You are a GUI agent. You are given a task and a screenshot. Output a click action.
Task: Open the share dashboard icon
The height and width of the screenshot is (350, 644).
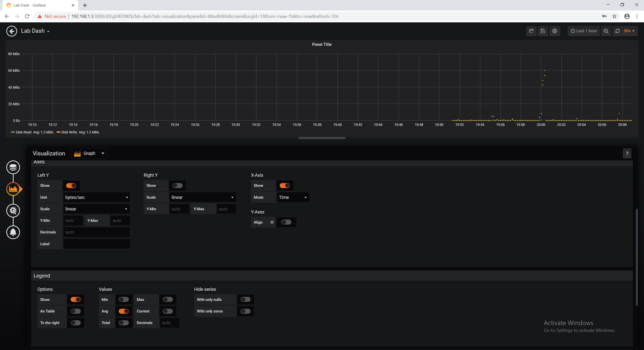(531, 31)
